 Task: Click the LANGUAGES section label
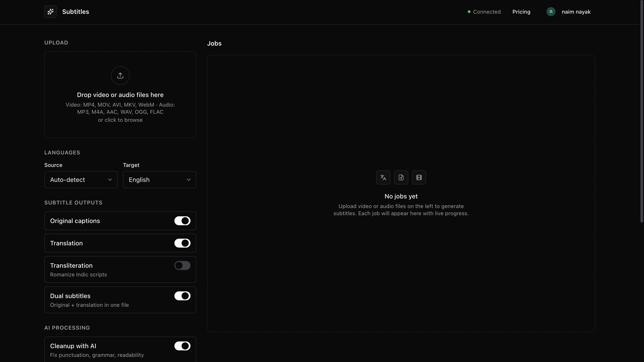point(62,153)
